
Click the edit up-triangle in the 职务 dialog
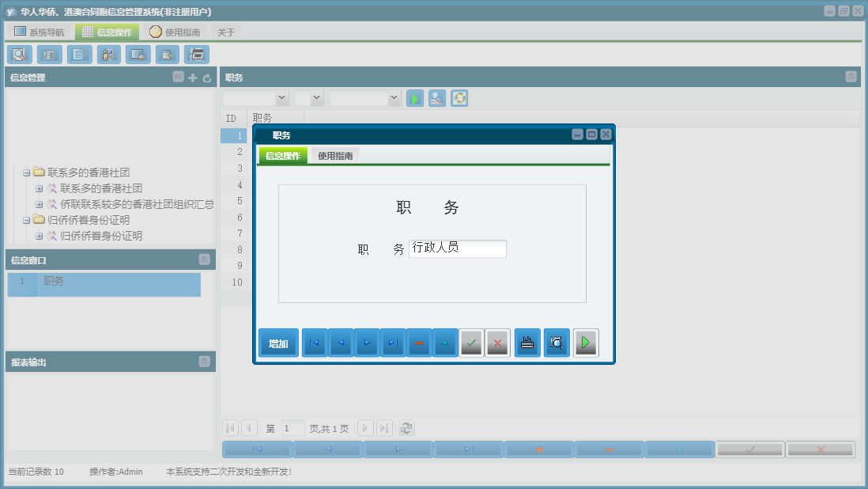pyautogui.click(x=445, y=343)
